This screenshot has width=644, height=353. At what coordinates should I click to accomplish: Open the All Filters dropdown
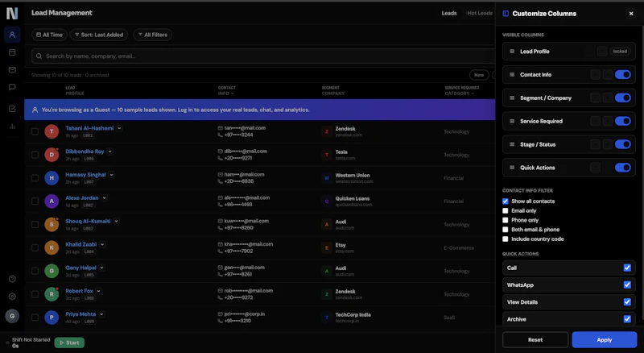click(152, 35)
